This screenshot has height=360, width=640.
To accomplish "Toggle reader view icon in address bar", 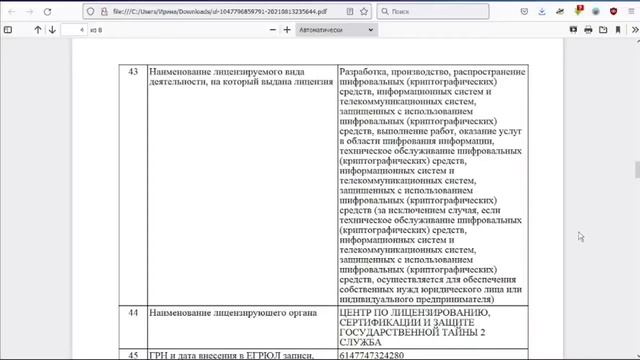I will (350, 12).
